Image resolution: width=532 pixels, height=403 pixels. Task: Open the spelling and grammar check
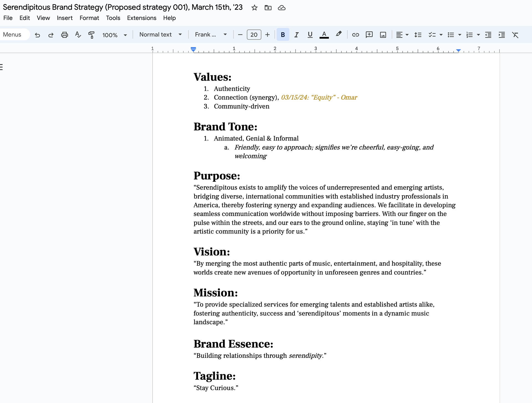point(78,35)
